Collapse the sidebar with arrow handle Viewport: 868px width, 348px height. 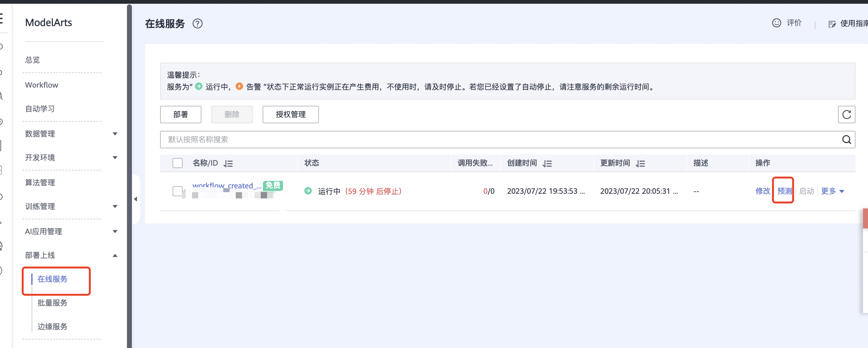[135, 199]
